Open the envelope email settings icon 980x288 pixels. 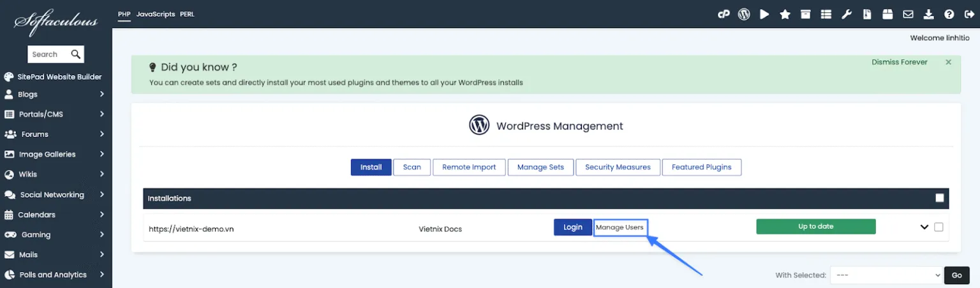pos(908,14)
